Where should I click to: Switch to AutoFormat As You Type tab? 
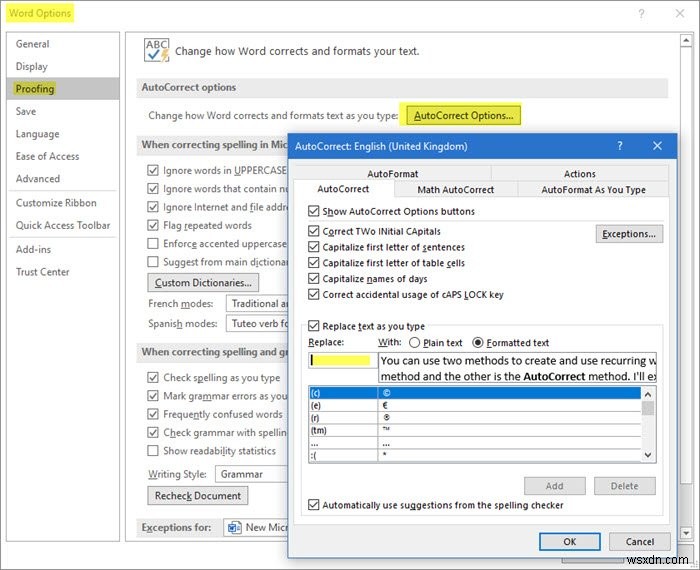pyautogui.click(x=593, y=190)
